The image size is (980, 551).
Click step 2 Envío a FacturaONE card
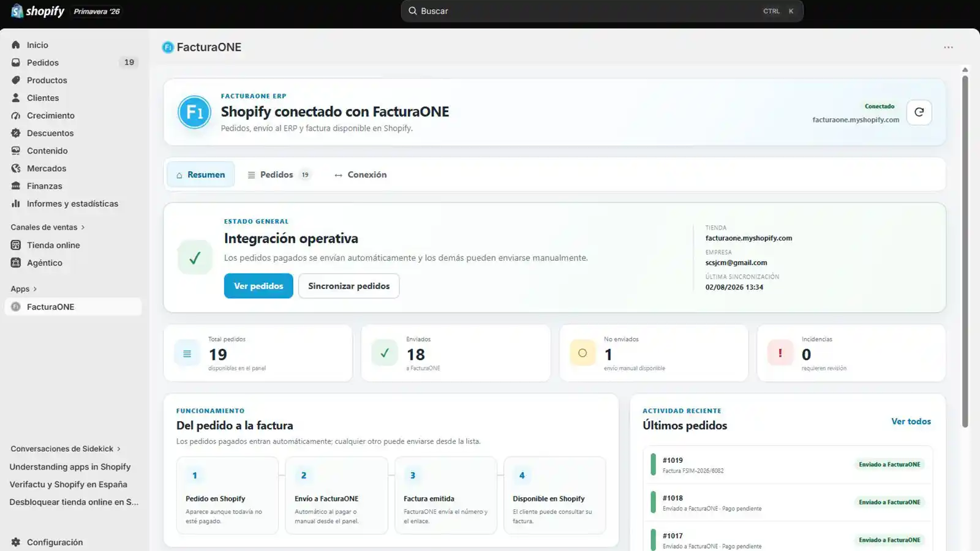(x=336, y=495)
